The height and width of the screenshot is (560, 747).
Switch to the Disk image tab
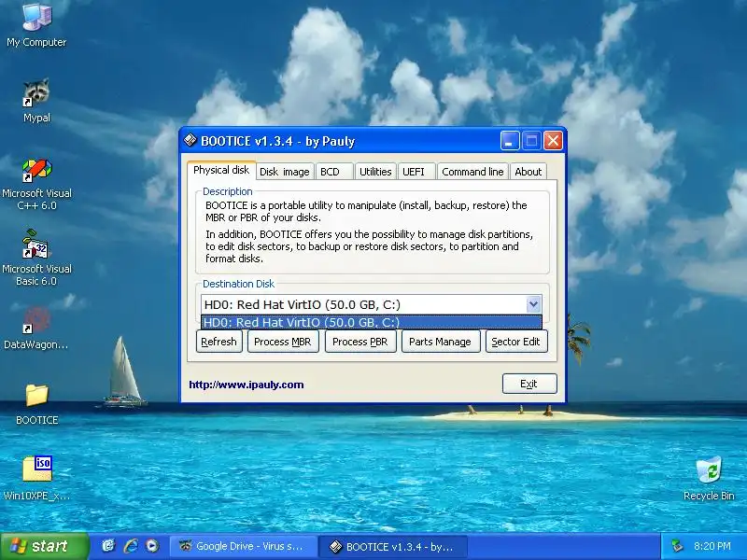coord(285,172)
